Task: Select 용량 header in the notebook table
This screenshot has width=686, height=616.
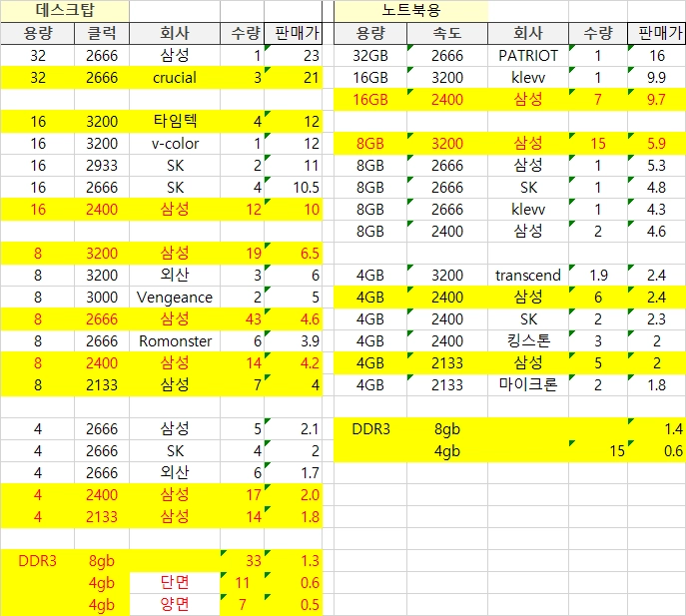Action: [370, 33]
